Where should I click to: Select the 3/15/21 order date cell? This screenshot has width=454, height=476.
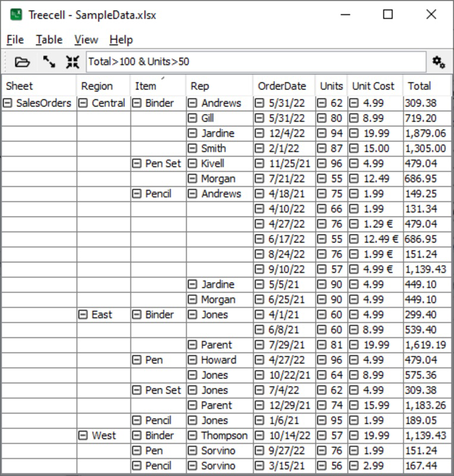(x=284, y=466)
